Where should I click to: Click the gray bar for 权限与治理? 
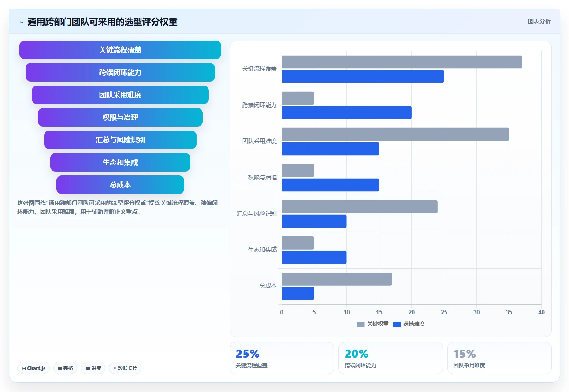click(x=298, y=170)
